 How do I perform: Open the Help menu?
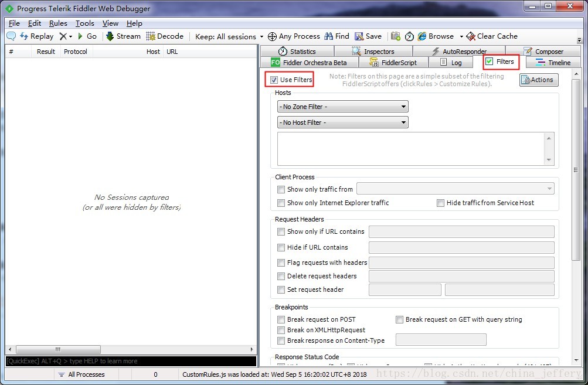click(x=134, y=23)
